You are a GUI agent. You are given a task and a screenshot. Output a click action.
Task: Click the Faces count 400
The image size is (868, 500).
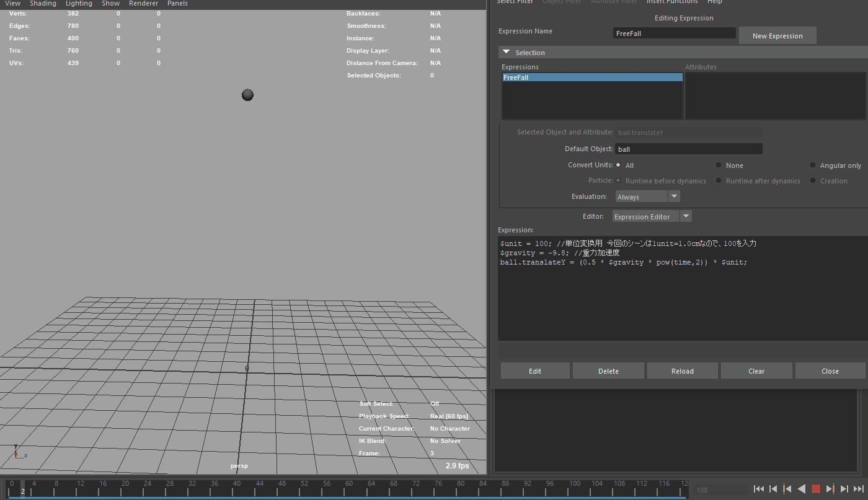pyautogui.click(x=73, y=38)
